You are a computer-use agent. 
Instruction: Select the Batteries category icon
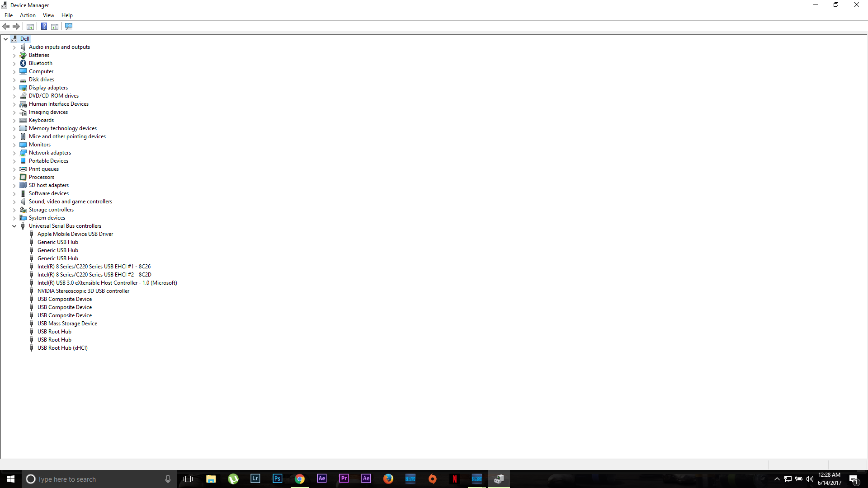tap(23, 55)
